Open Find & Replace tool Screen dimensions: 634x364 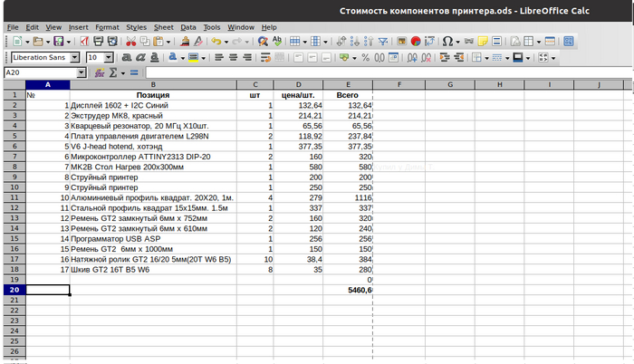[263, 42]
